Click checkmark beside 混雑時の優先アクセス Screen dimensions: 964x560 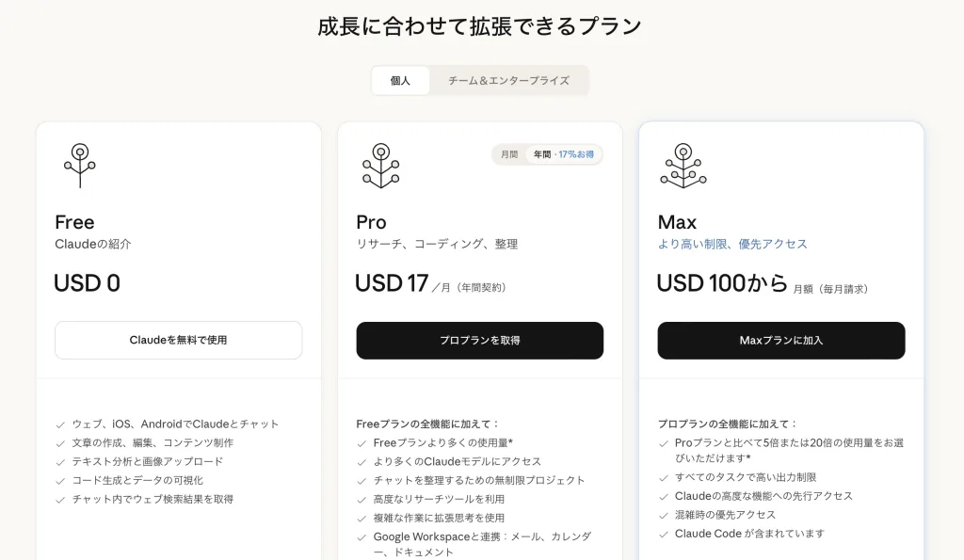pos(663,515)
